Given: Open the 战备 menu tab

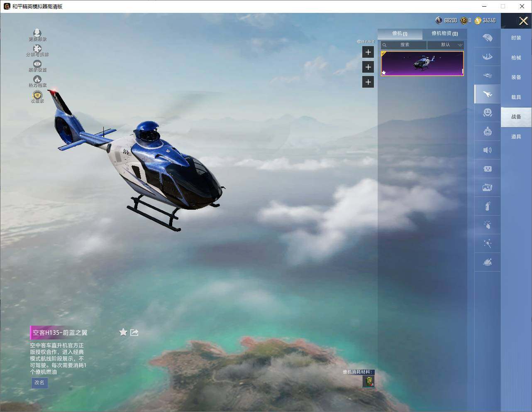Looking at the screenshot, I should 516,117.
